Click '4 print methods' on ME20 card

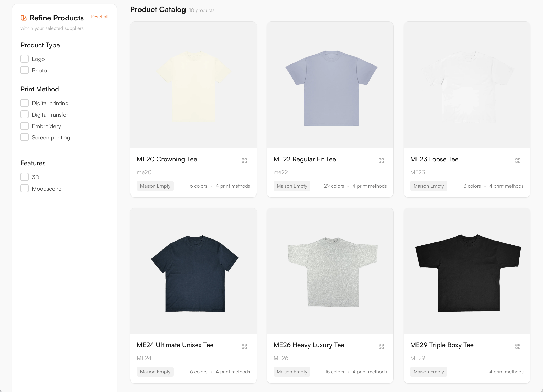[x=233, y=186]
